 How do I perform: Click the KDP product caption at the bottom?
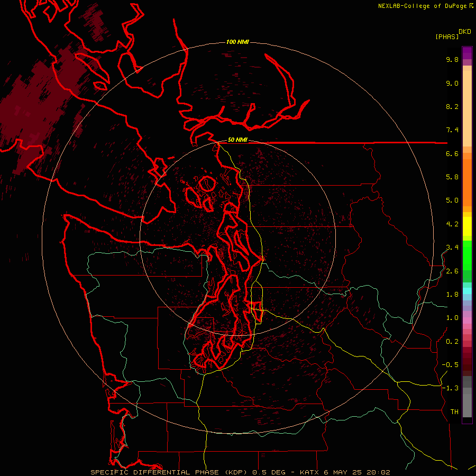(x=240, y=472)
